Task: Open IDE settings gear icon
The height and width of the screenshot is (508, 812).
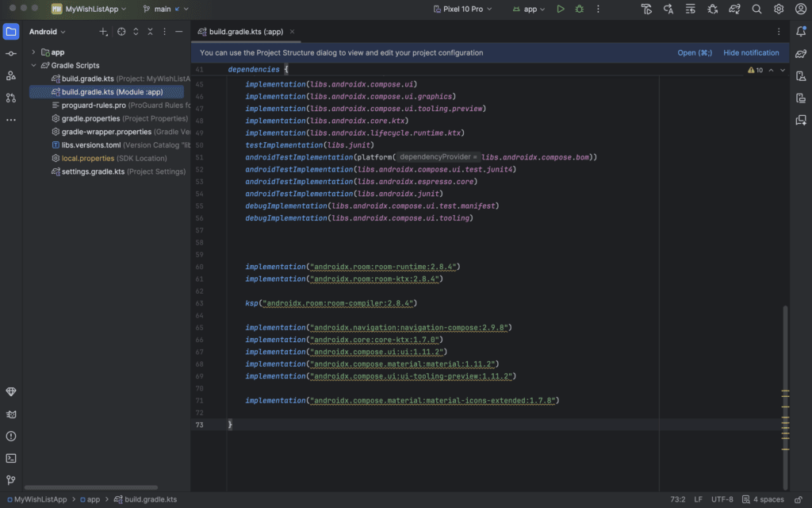Action: [779, 9]
